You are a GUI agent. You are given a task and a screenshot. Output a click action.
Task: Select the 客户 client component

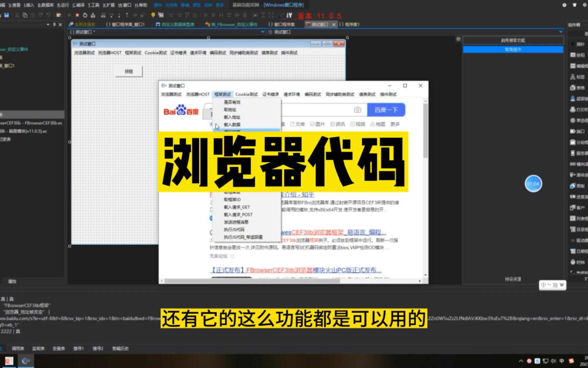(x=577, y=208)
